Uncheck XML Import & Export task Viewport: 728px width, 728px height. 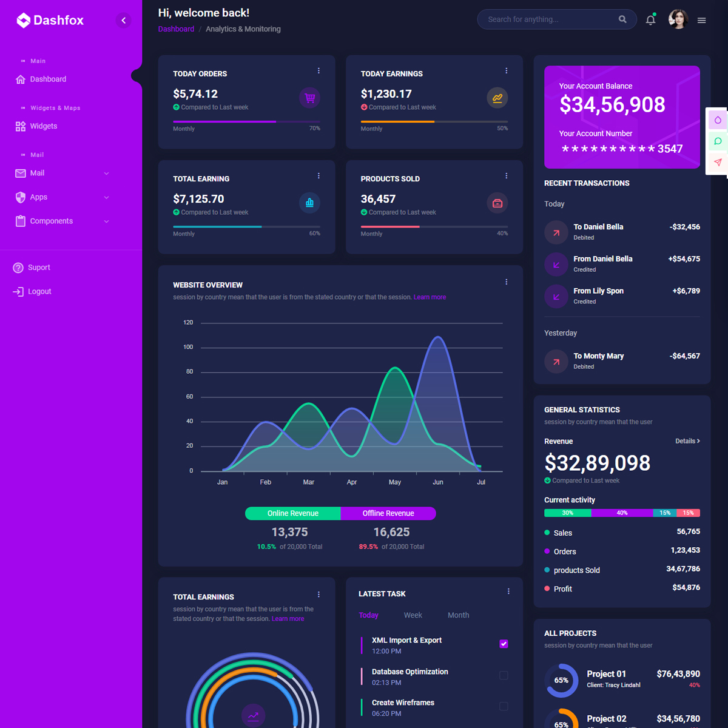[x=504, y=644]
